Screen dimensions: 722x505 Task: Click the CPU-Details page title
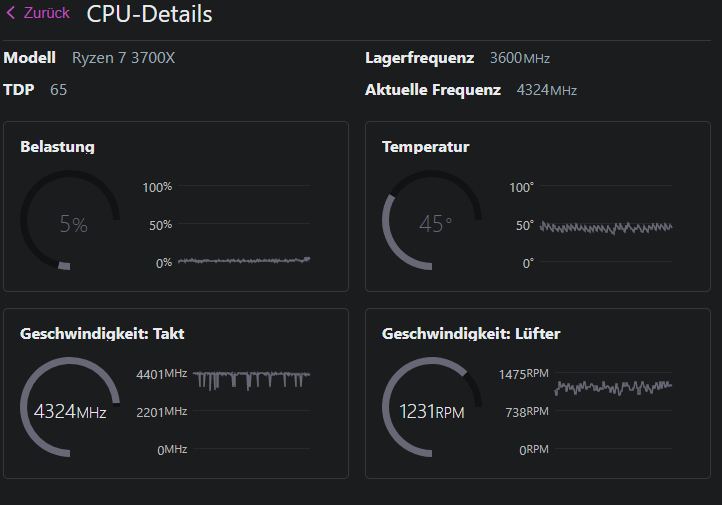coord(150,14)
